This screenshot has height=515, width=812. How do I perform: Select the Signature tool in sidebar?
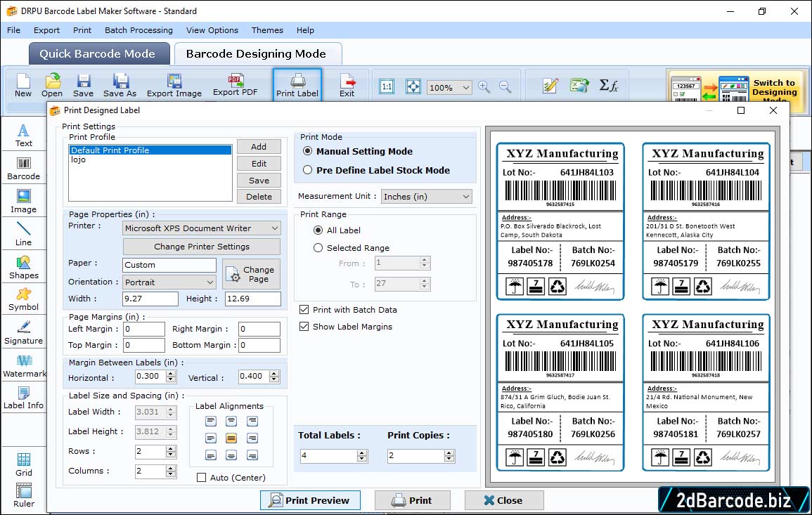click(23, 332)
